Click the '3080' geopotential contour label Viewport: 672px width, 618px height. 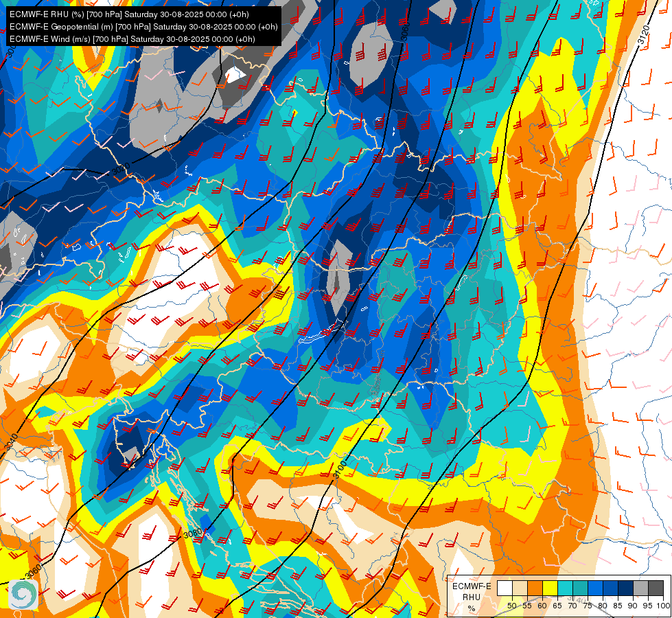(x=192, y=534)
